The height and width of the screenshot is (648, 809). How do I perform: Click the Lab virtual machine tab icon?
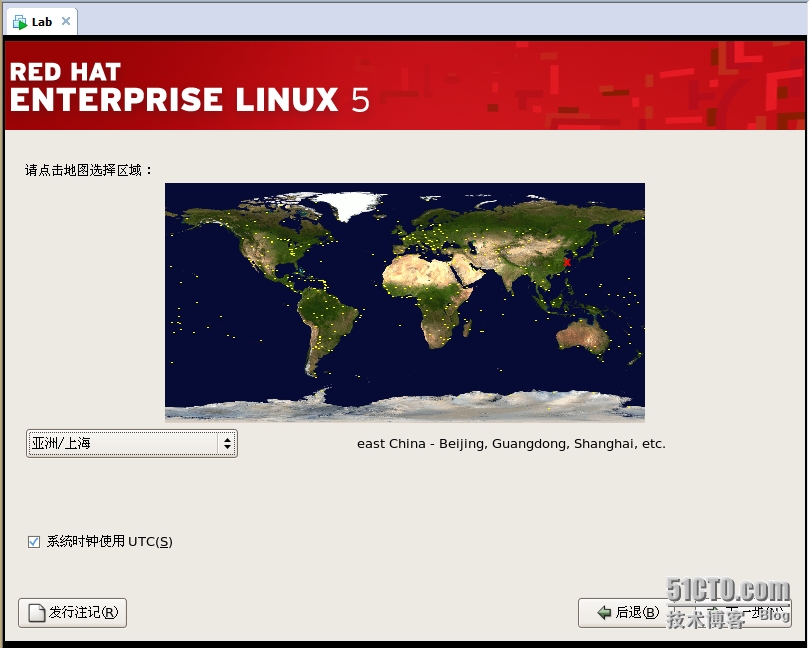[20, 22]
